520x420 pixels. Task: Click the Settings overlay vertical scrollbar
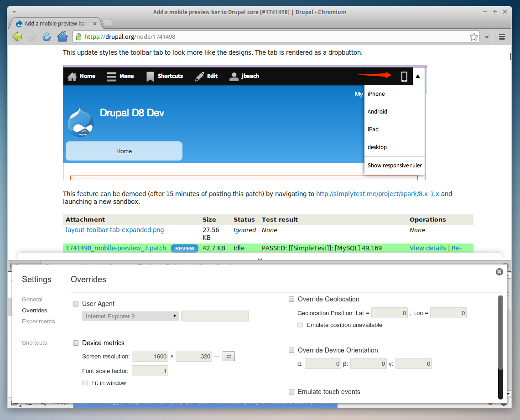(x=500, y=347)
